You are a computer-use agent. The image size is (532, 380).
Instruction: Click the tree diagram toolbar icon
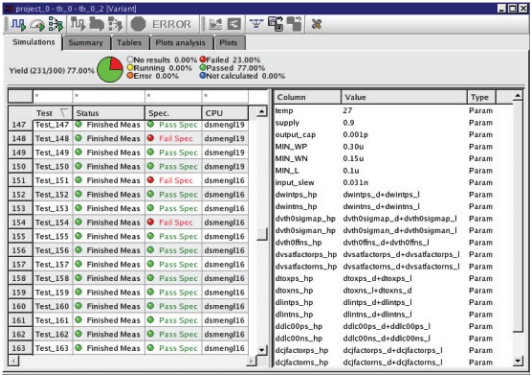pos(234,24)
